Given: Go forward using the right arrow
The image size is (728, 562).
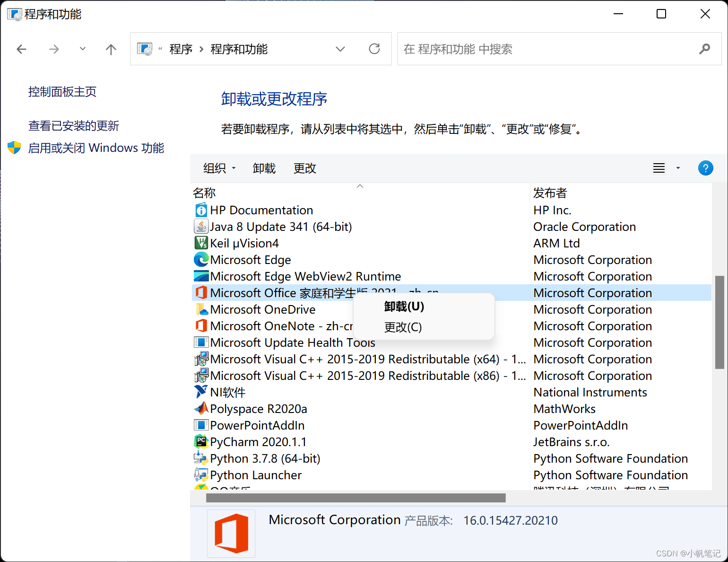Looking at the screenshot, I should (x=54, y=49).
